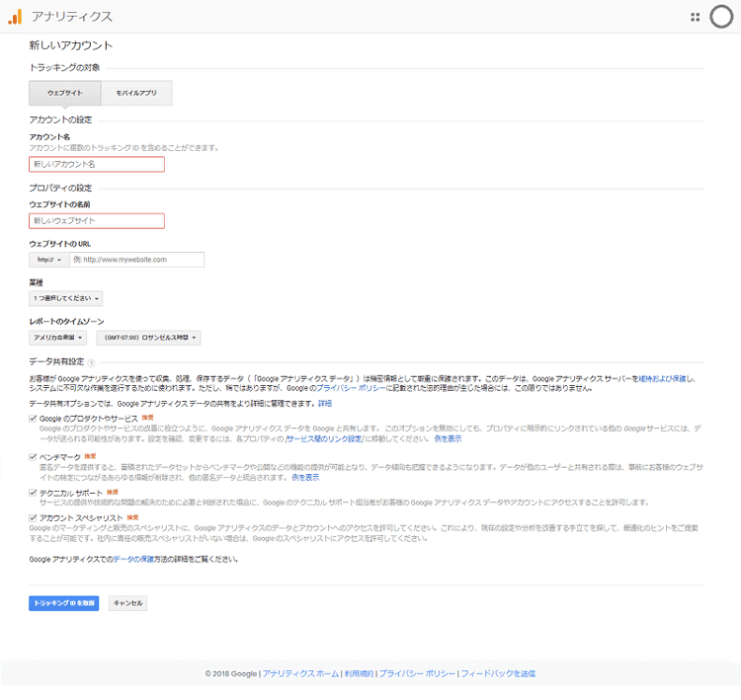The image size is (741, 700).
Task: Click the プロパティの設定 section label
Action: (x=60, y=188)
